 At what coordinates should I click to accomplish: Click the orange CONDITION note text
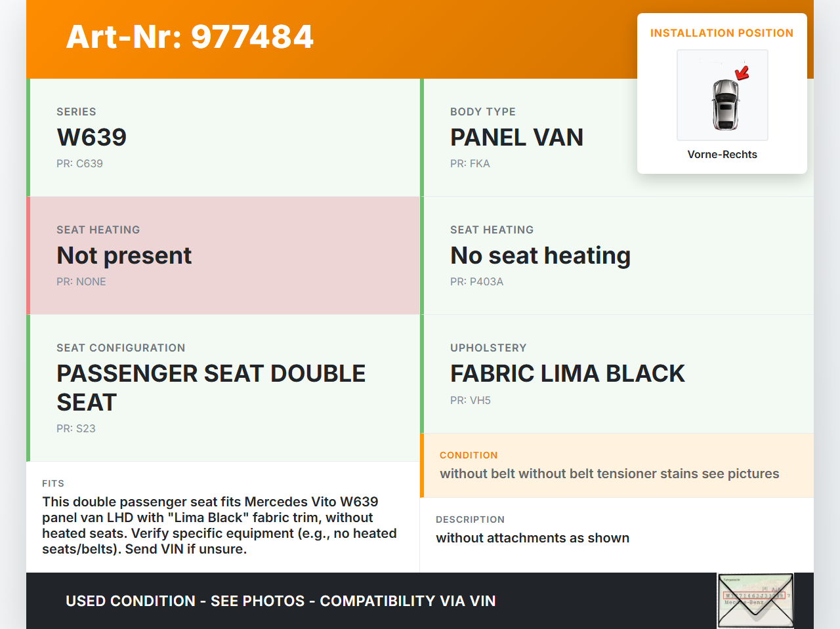click(x=609, y=474)
